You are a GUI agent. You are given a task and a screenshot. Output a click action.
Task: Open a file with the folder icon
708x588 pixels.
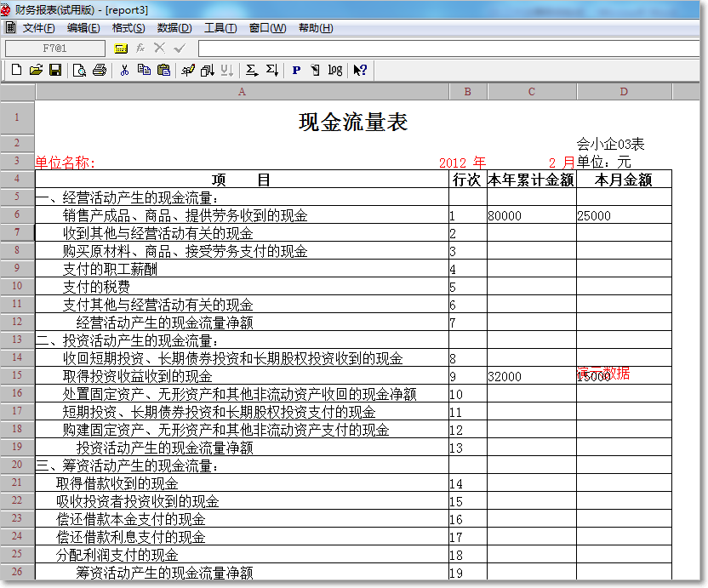[x=35, y=70]
